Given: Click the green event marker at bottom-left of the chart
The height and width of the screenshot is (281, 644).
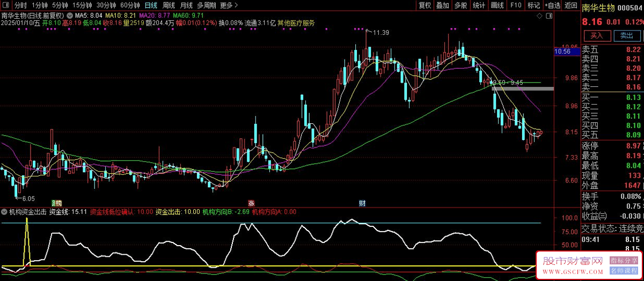Looking at the screenshot, I should [56, 203].
